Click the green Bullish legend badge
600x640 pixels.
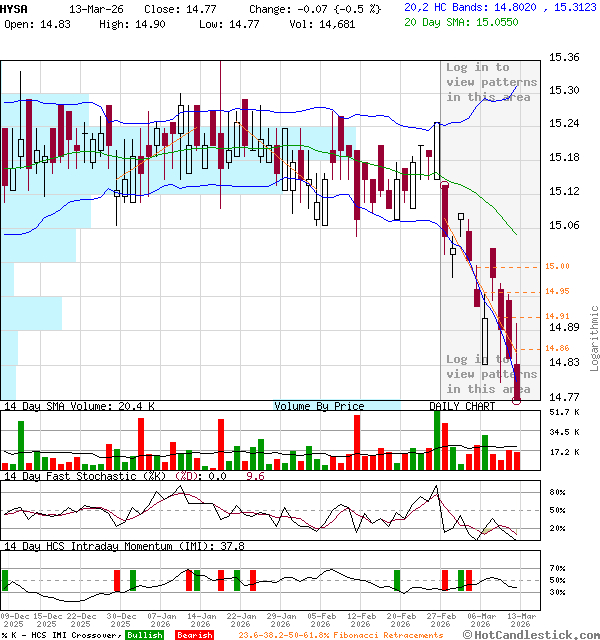(x=145, y=635)
